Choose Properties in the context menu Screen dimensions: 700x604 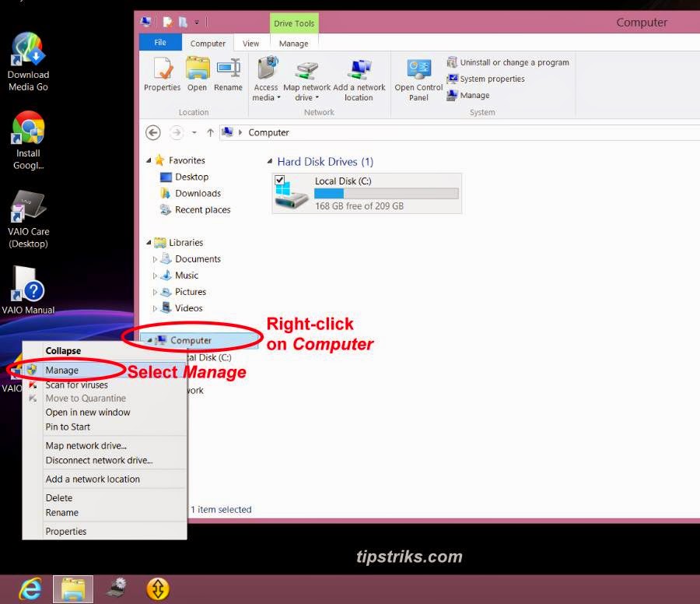click(x=105, y=532)
